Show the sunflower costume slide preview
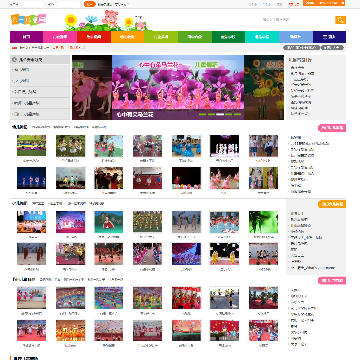This screenshot has width=360, height=360. pos(264,87)
